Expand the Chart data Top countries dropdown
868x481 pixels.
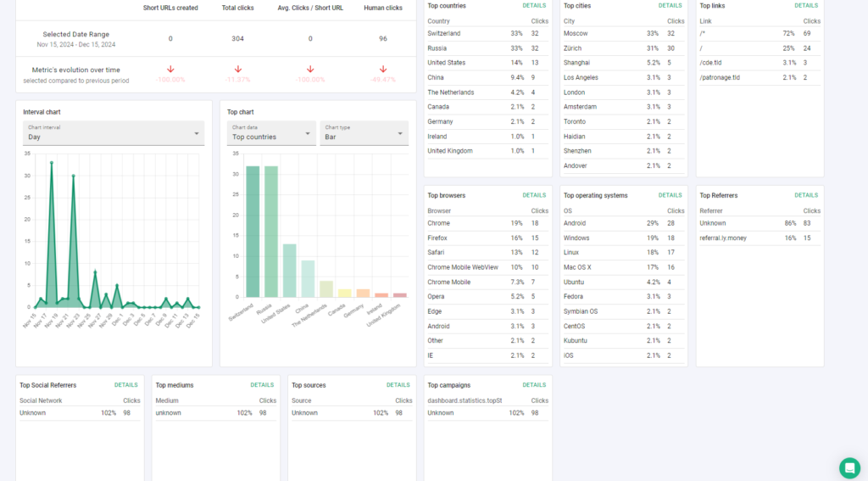271,133
